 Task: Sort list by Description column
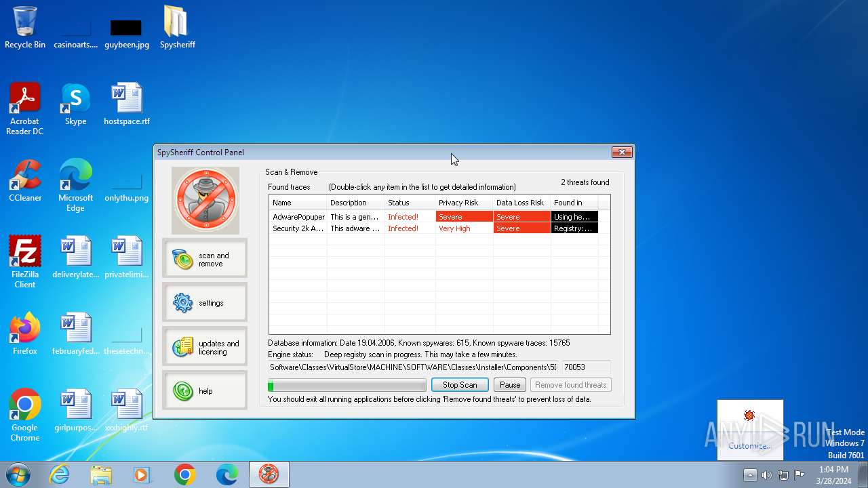tap(355, 203)
